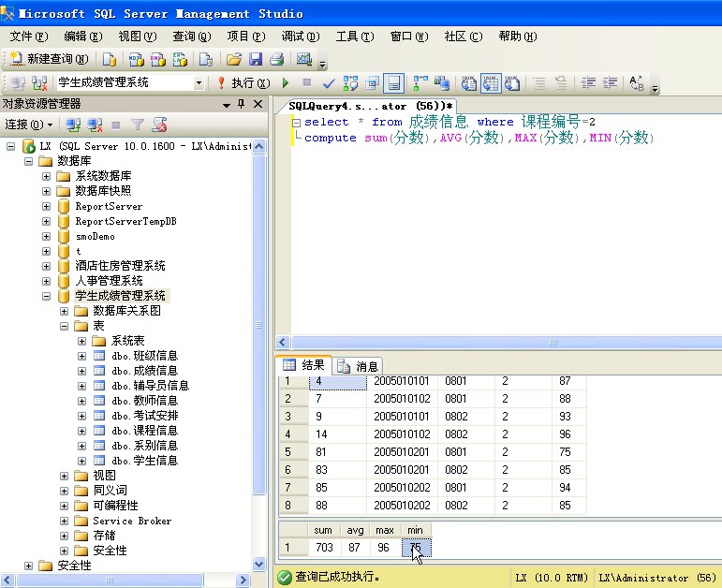Click the DMX query icon
The image size is (722, 588).
tap(158, 59)
